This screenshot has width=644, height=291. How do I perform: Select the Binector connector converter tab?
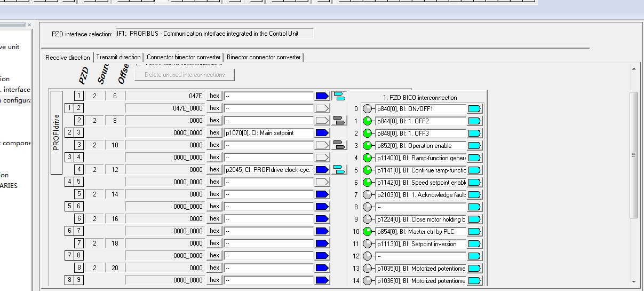[x=264, y=57]
